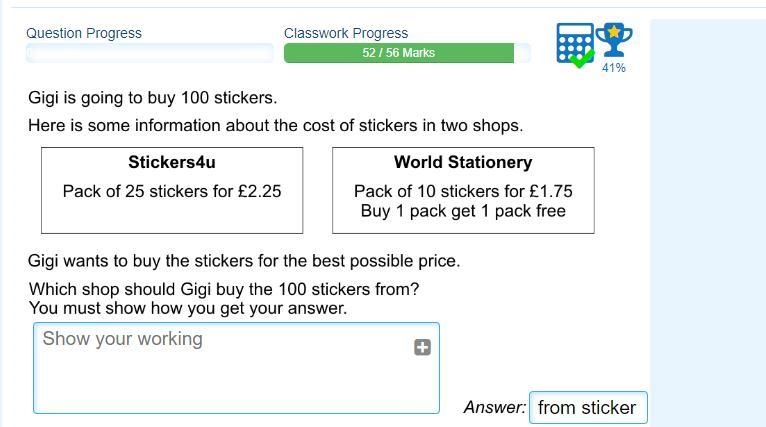Click the 41% label under the trophy

[x=614, y=68]
